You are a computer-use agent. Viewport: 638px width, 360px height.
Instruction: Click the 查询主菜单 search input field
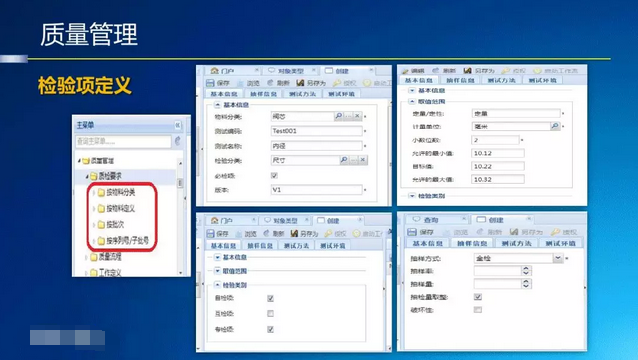[x=123, y=141]
